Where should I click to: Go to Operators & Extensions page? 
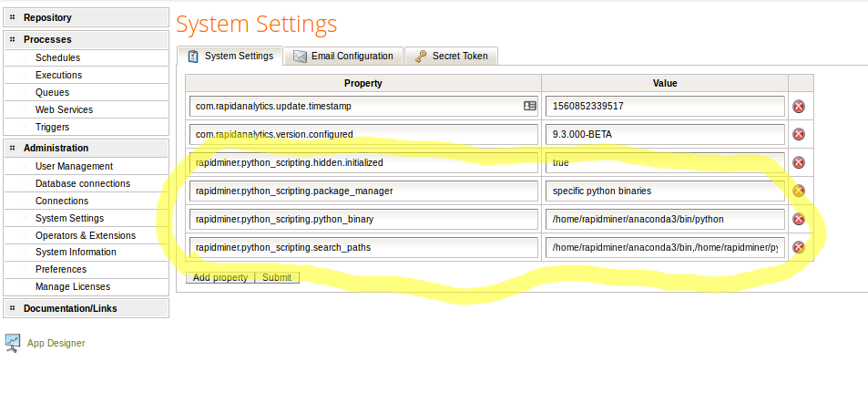85,235
